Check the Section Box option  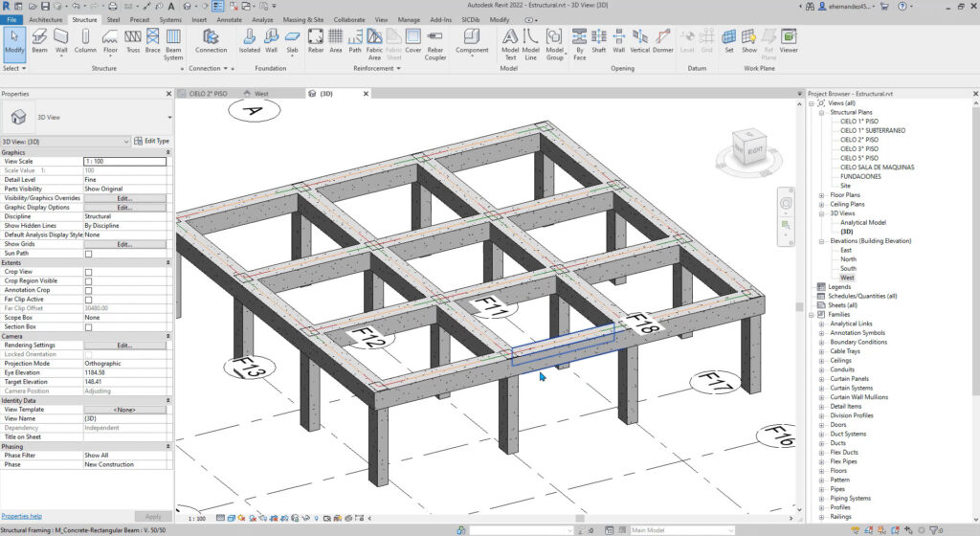coord(89,327)
